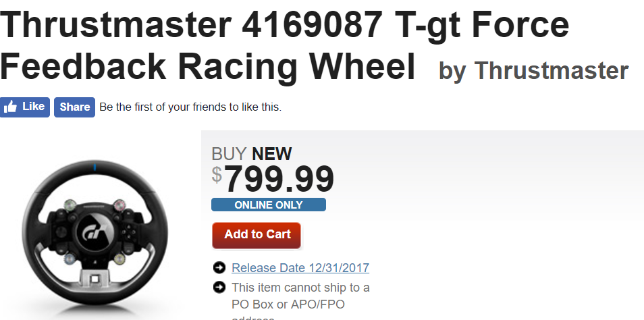
Task: Click 'Be the first of your friends' text
Action: pos(190,107)
